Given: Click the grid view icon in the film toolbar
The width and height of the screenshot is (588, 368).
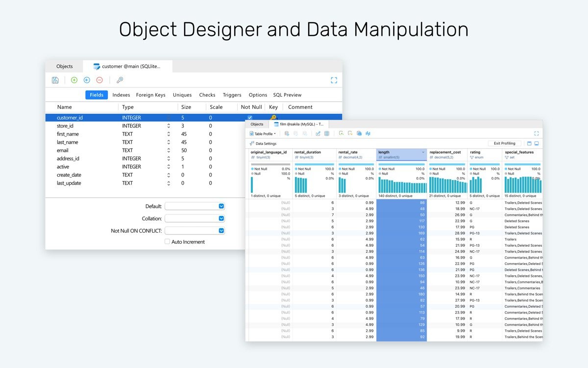Looking at the screenshot, I should [x=327, y=133].
